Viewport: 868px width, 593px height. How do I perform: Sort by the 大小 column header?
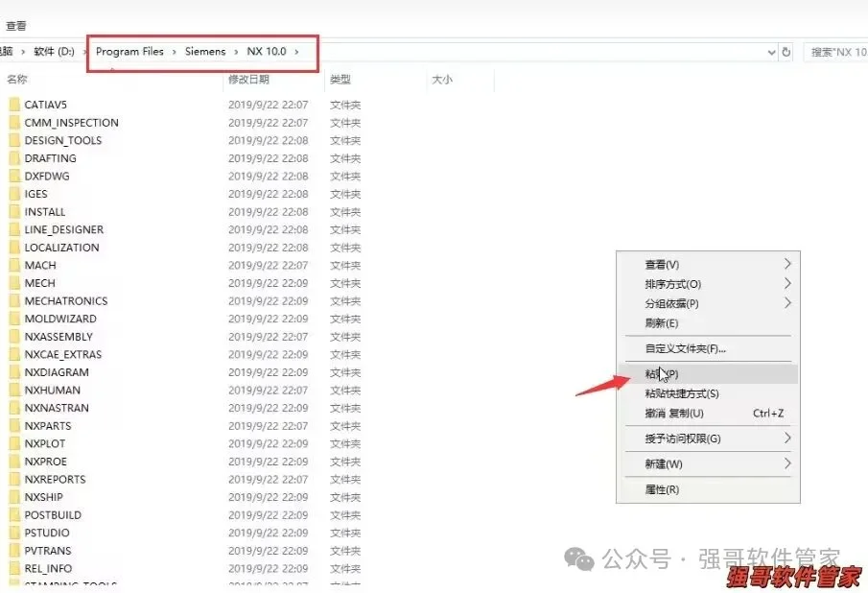click(x=442, y=80)
